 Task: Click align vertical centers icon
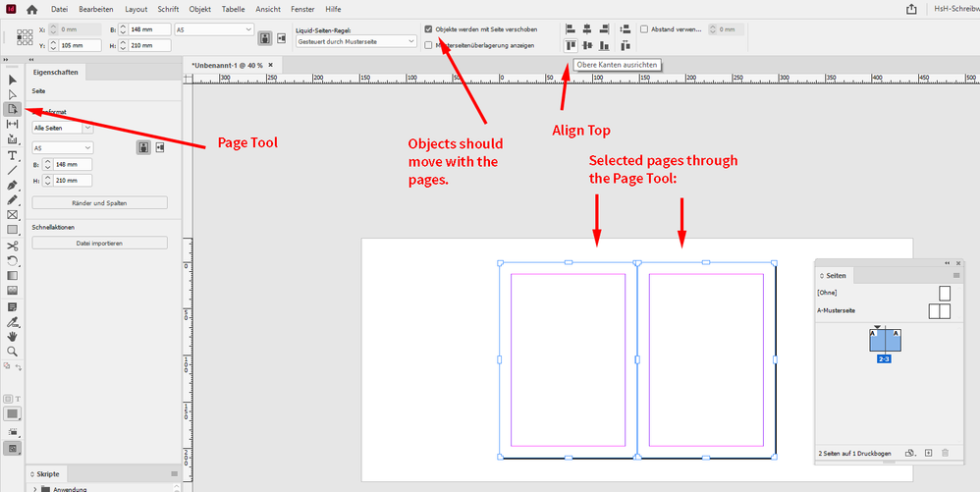587,45
